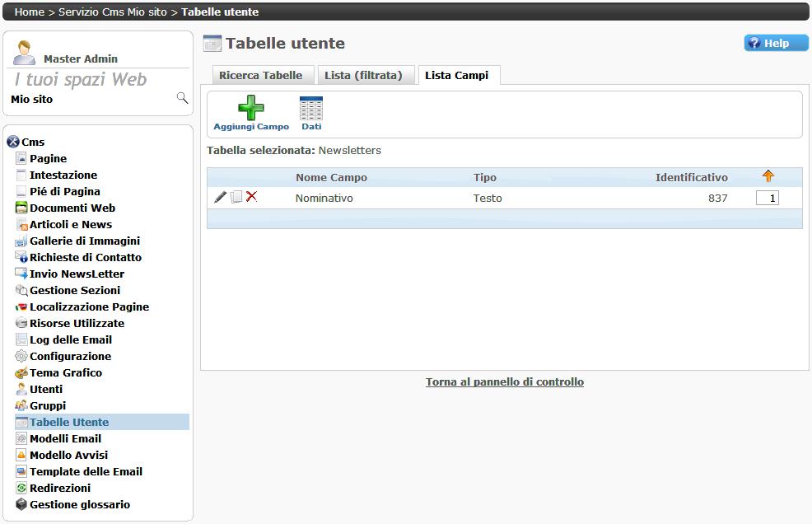Viewport: 812px width, 524px height.
Task: Collapse the Cms menu section
Action: pos(13,142)
